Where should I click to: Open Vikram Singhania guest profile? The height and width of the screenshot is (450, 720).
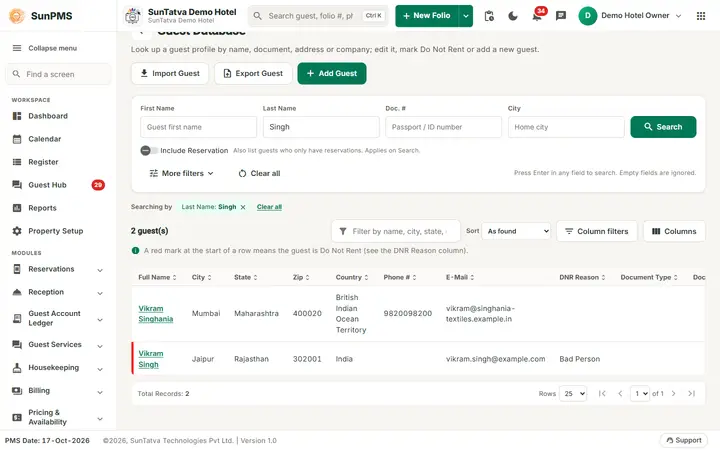click(156, 314)
